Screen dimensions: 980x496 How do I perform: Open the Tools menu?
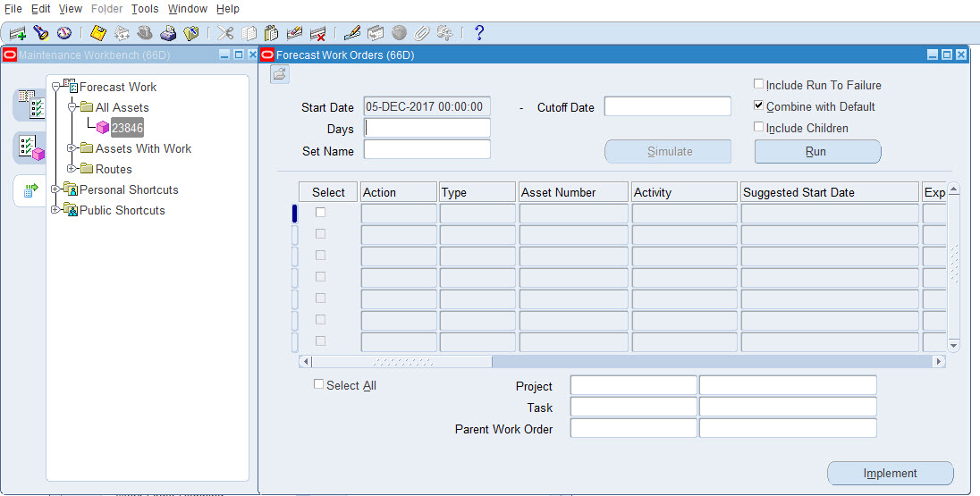[145, 9]
